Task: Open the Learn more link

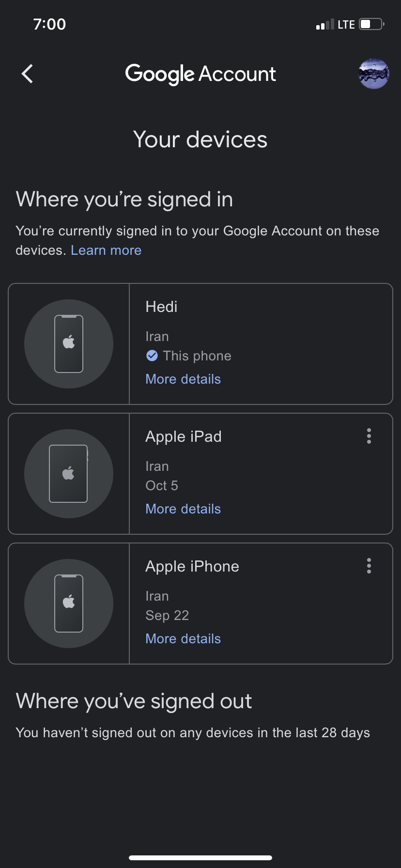Action: tap(106, 250)
